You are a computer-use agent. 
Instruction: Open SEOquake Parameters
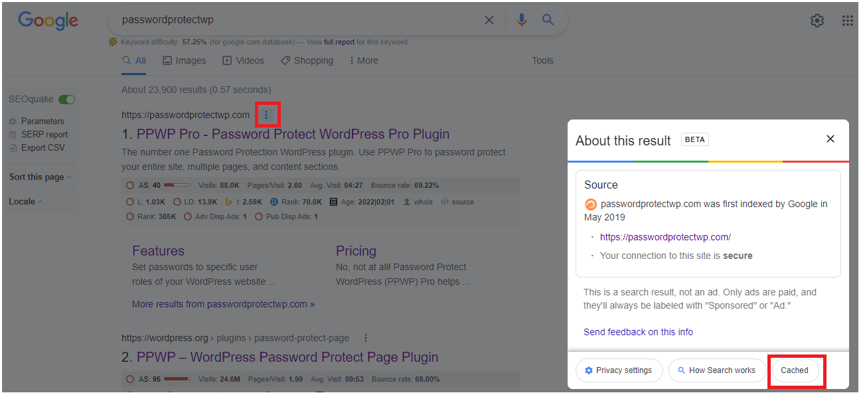click(x=37, y=121)
